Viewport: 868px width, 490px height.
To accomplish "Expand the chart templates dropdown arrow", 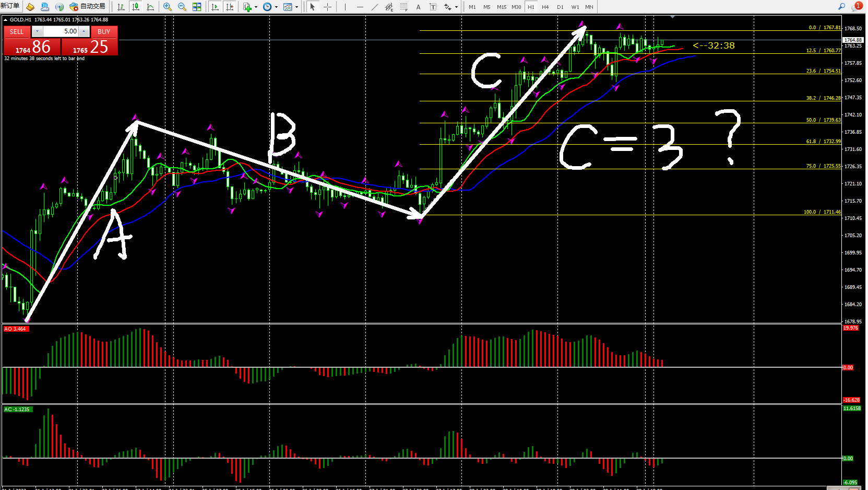I will (296, 7).
